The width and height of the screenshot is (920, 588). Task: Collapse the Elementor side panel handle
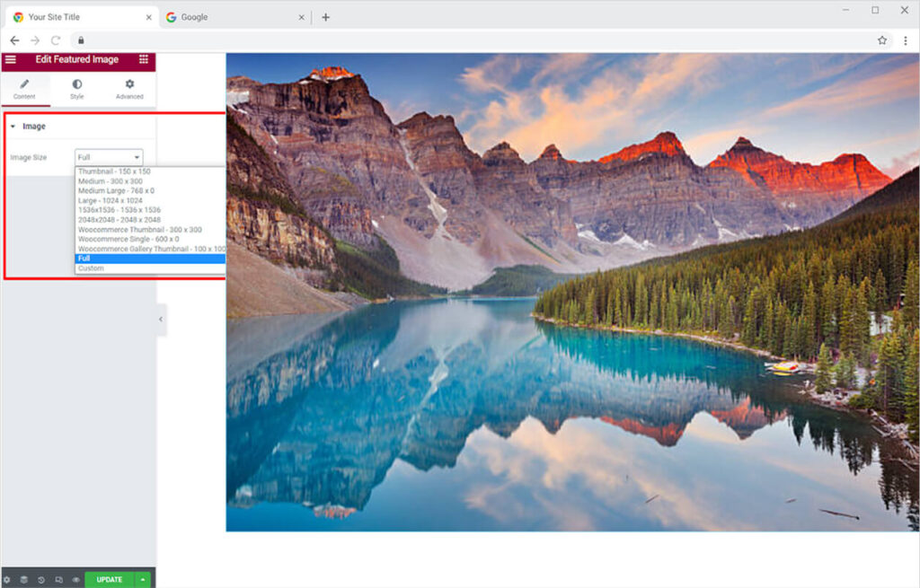[x=161, y=320]
